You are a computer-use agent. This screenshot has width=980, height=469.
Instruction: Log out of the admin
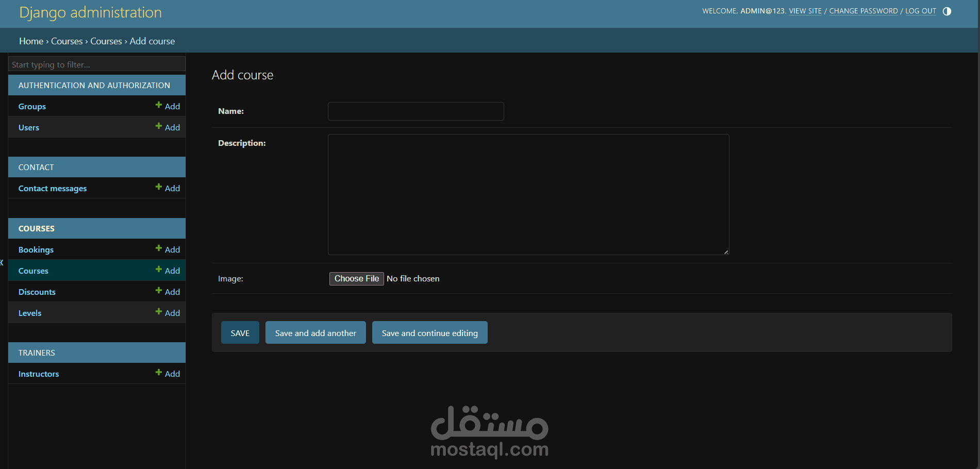point(921,11)
